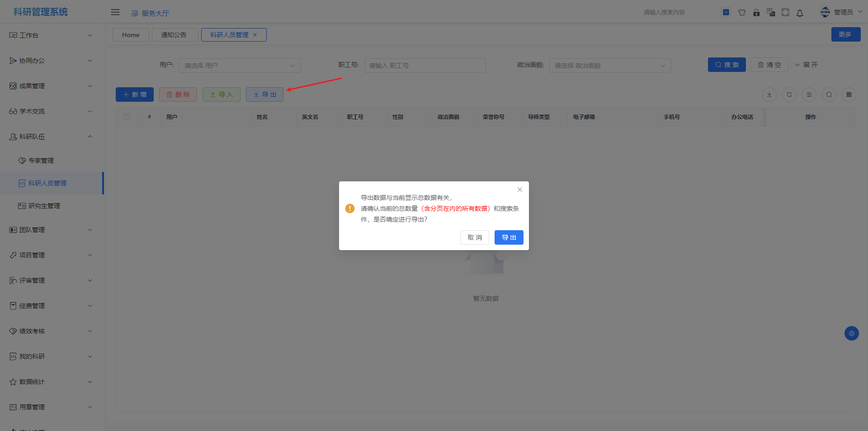
Task: Click the 职工号 input field
Action: (425, 66)
